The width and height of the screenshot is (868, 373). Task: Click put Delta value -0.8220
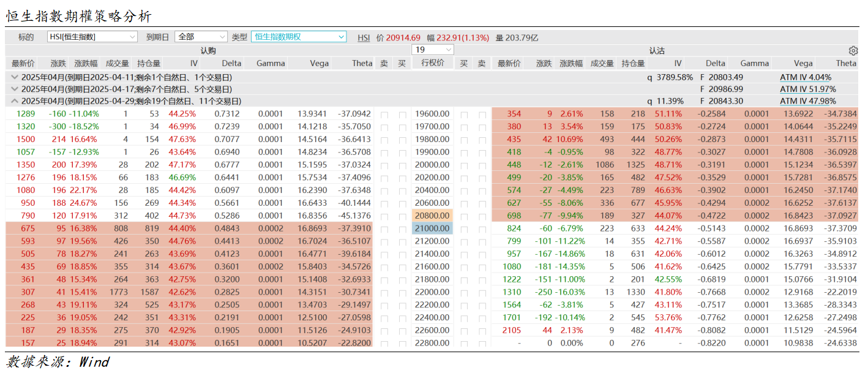point(712,343)
